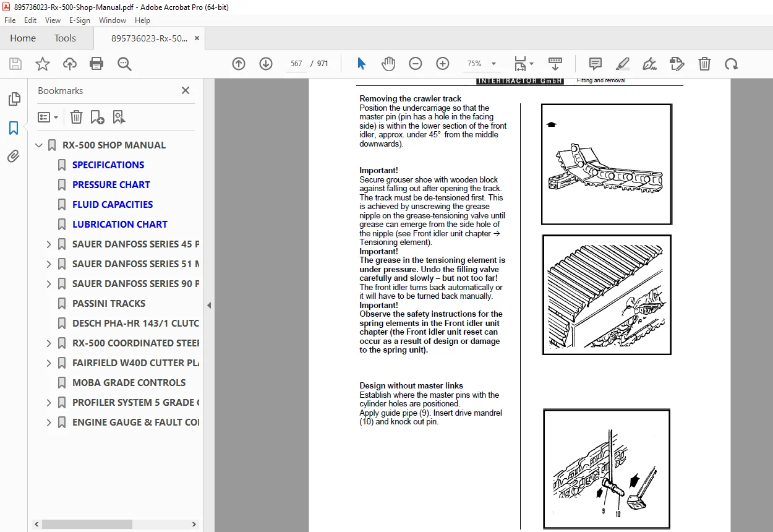
Task: Click the upload to cloud icon
Action: coord(70,64)
